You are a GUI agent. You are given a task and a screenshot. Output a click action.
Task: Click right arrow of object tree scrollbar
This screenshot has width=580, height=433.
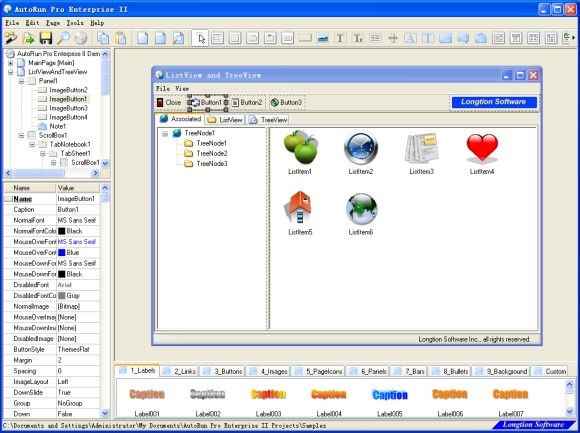(x=95, y=173)
